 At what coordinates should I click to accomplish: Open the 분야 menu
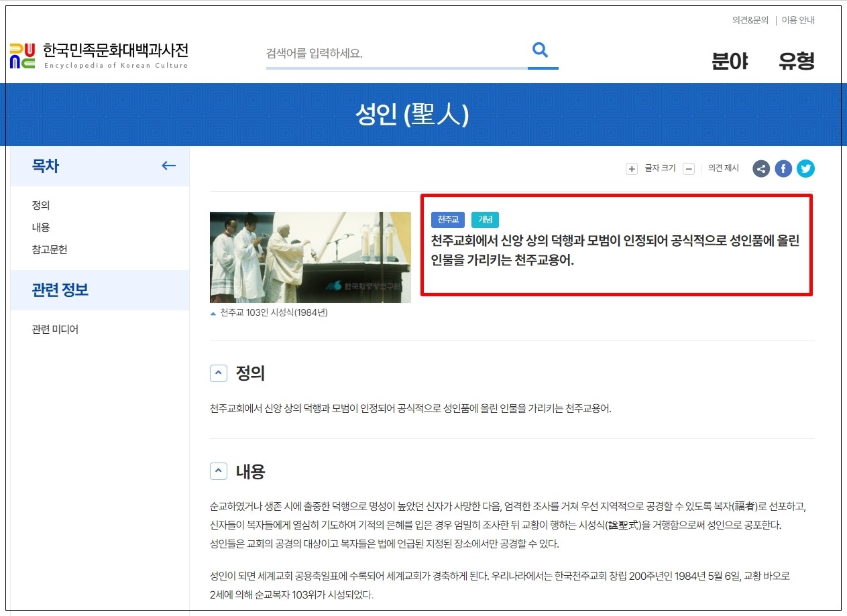point(730,62)
